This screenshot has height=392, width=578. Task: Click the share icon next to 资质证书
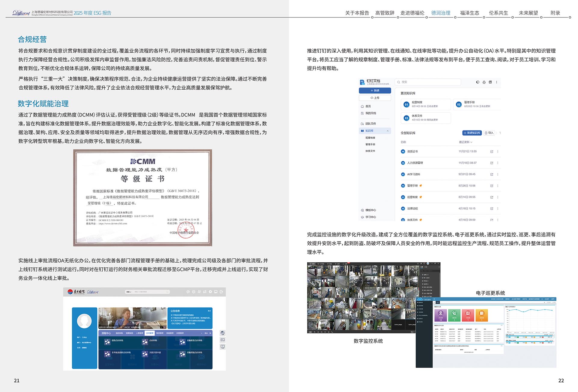tap(492, 151)
